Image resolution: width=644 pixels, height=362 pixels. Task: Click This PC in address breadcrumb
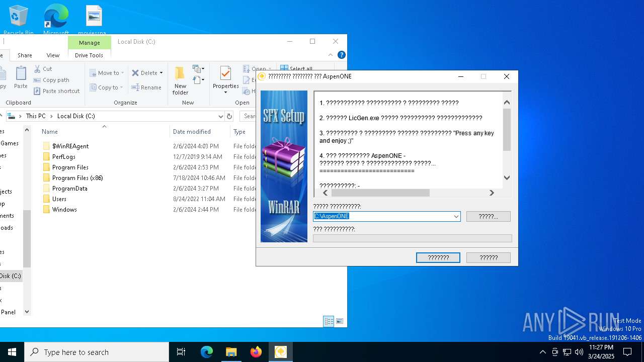[x=36, y=116]
